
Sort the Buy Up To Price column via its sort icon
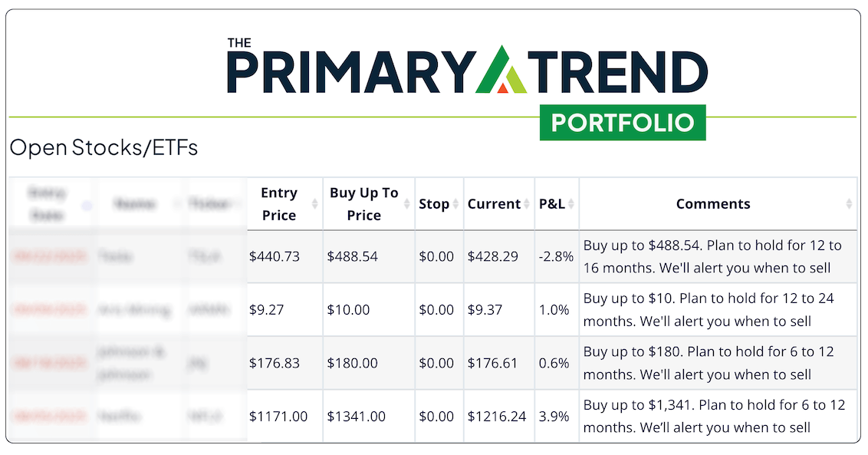tap(406, 204)
